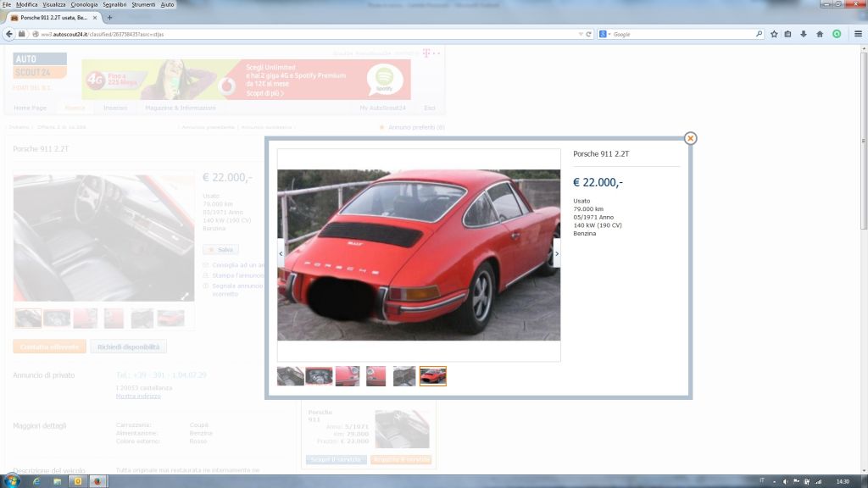Click the AutoScout24 logo
Viewport: 868px width, 488px height.
[x=40, y=66]
